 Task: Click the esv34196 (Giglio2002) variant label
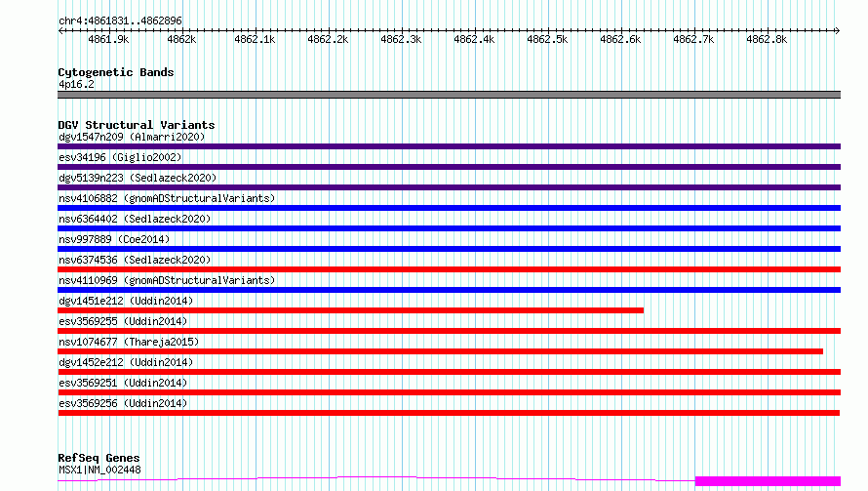(120, 157)
